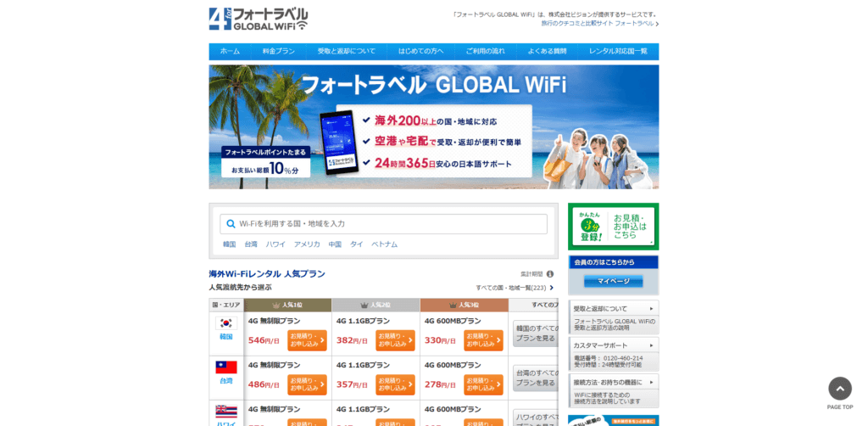Click the 集計期間 info icon
This screenshot has width=868, height=426.
tap(549, 273)
